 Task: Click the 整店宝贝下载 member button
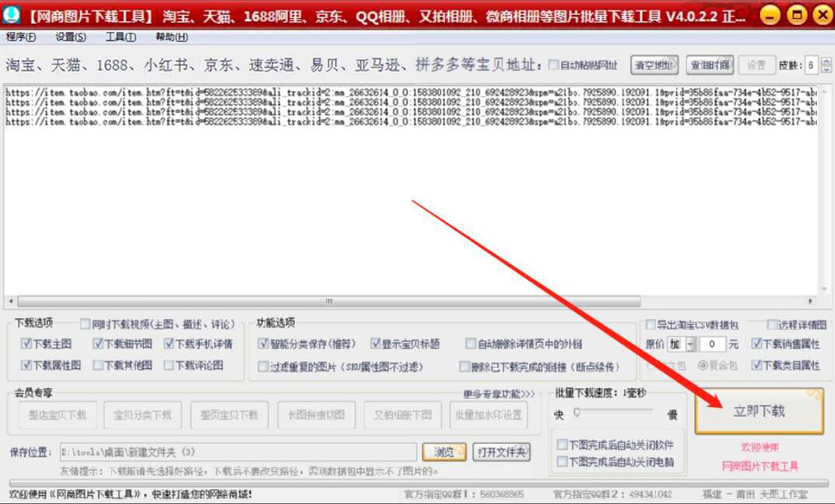pos(58,415)
